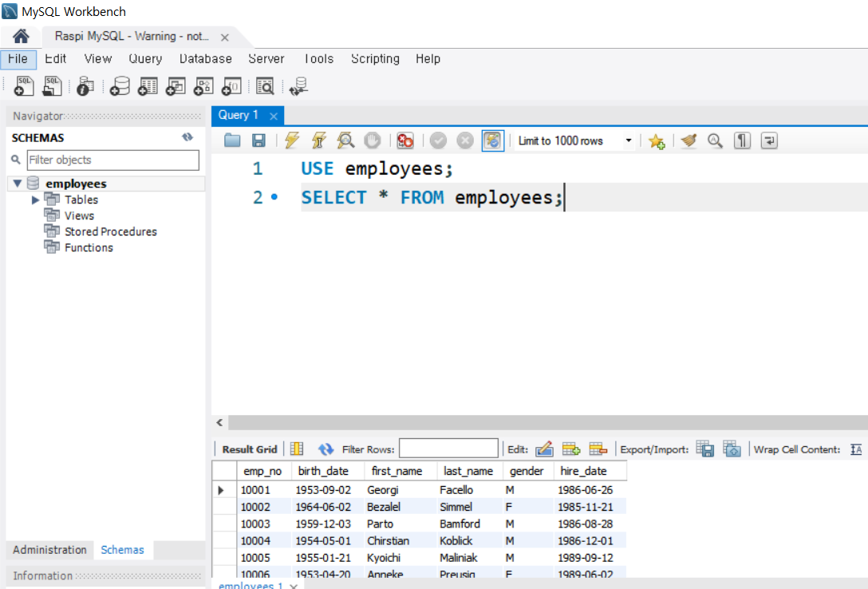
Task: Create a new SQL tab icon
Action: [23, 86]
